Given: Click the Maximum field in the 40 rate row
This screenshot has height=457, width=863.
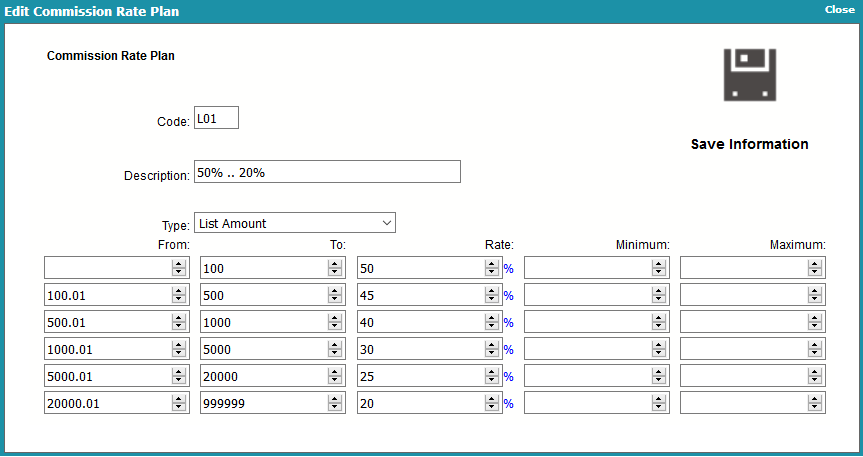Looking at the screenshot, I should tap(752, 322).
